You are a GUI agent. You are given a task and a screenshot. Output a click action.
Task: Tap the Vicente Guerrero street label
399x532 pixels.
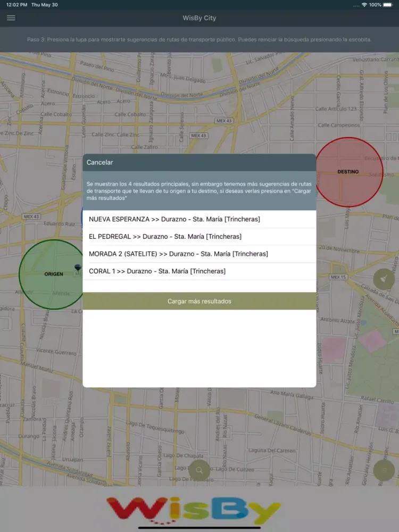point(56,352)
